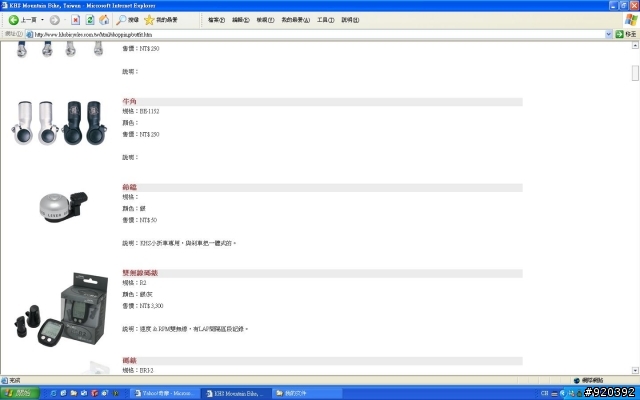Click the Windows flag logo throbber
This screenshot has height=400, width=640.
631,20
